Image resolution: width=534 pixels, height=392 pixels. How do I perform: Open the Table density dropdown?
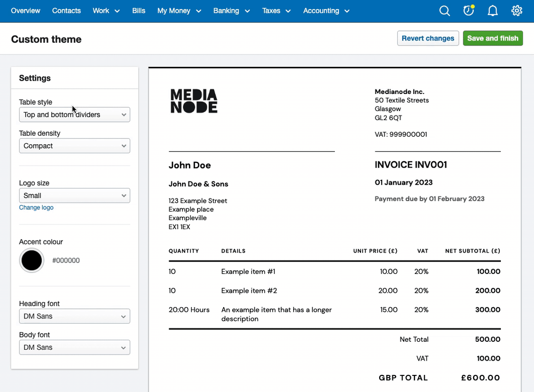pos(74,145)
